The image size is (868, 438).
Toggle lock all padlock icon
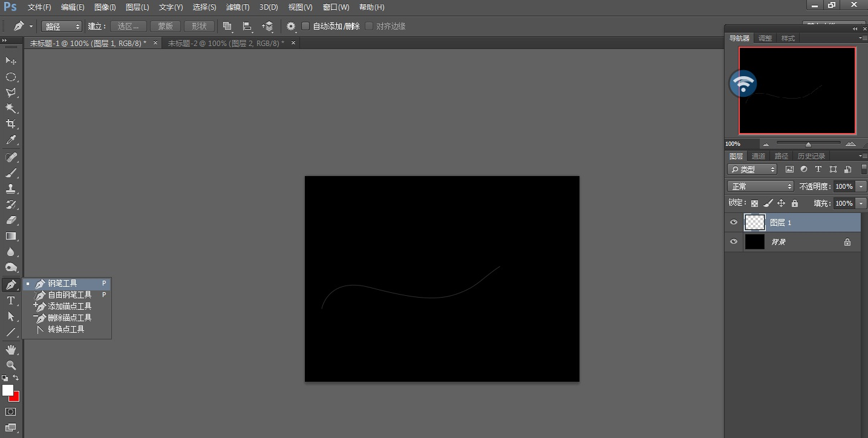[795, 203]
